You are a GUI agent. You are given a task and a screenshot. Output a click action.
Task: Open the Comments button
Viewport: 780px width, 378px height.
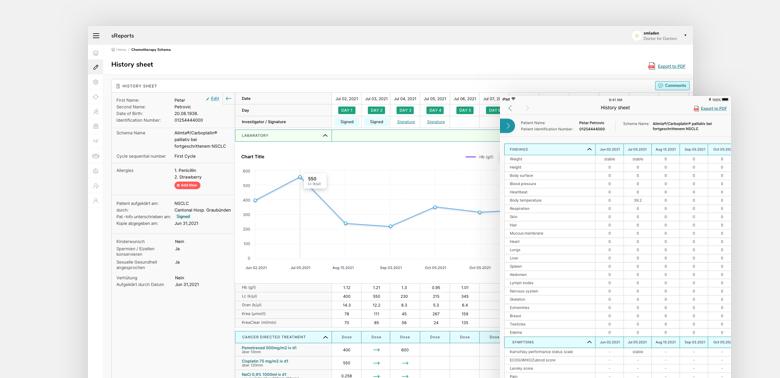[672, 86]
